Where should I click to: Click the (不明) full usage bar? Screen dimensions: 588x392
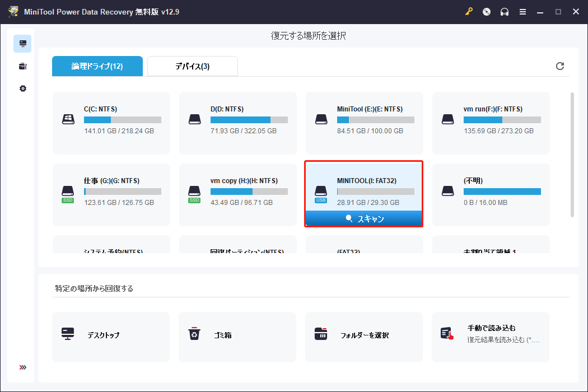(502, 192)
